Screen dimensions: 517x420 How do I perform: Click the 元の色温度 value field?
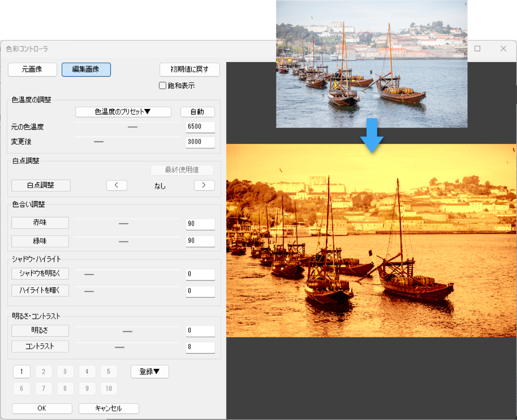(200, 127)
